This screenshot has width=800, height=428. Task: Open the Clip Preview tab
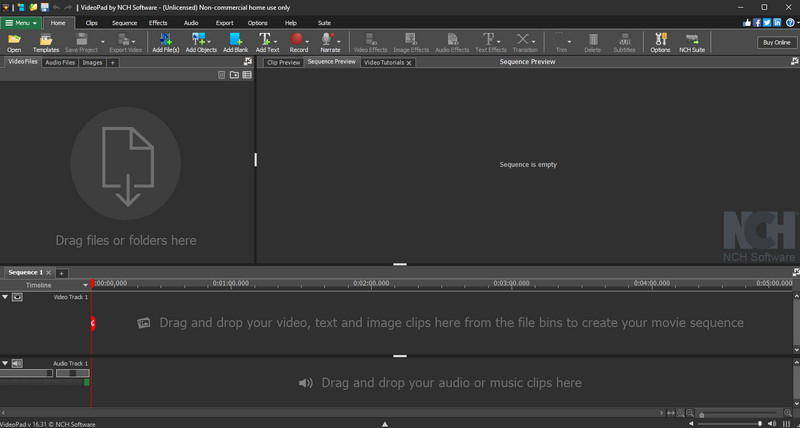click(283, 62)
